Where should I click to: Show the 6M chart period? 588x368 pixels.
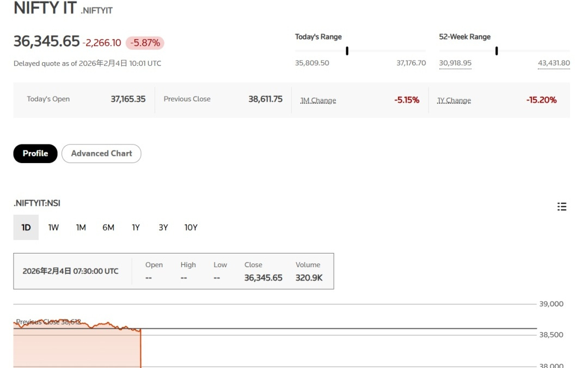tap(108, 227)
